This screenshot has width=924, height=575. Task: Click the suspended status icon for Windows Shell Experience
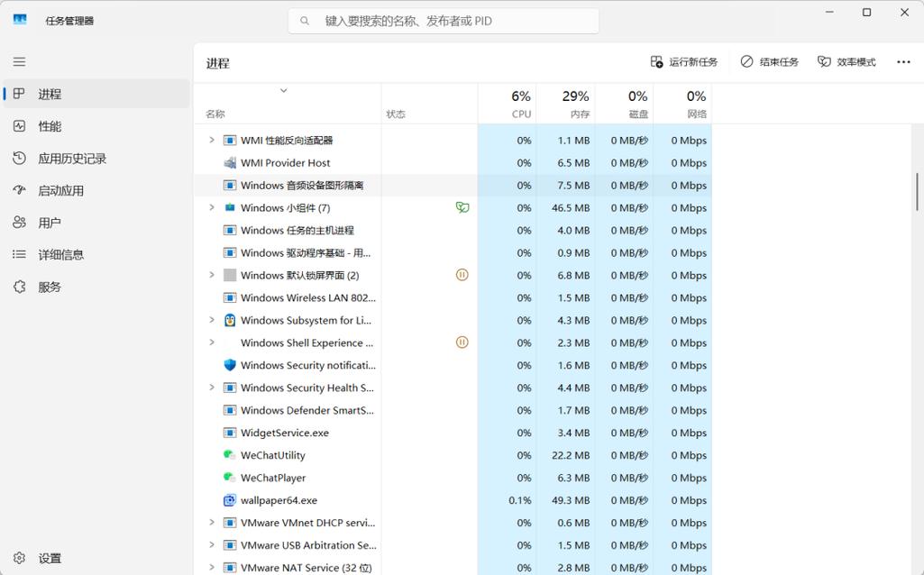[462, 342]
